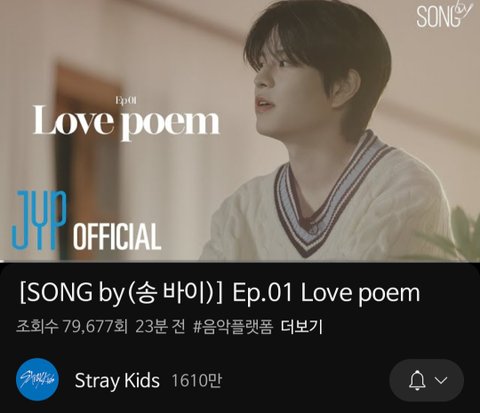Screen dimensions: 480x413
Task: Tap the green plant in video corner
Action: 462,235
